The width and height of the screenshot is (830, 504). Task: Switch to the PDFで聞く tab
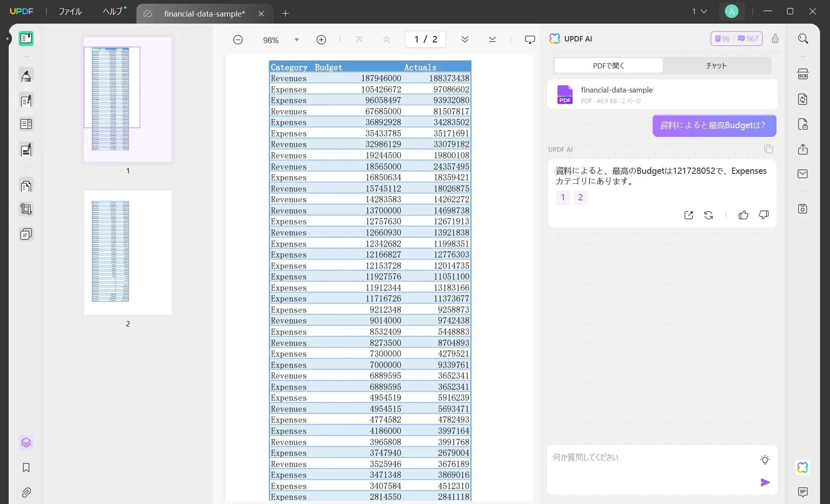(609, 66)
